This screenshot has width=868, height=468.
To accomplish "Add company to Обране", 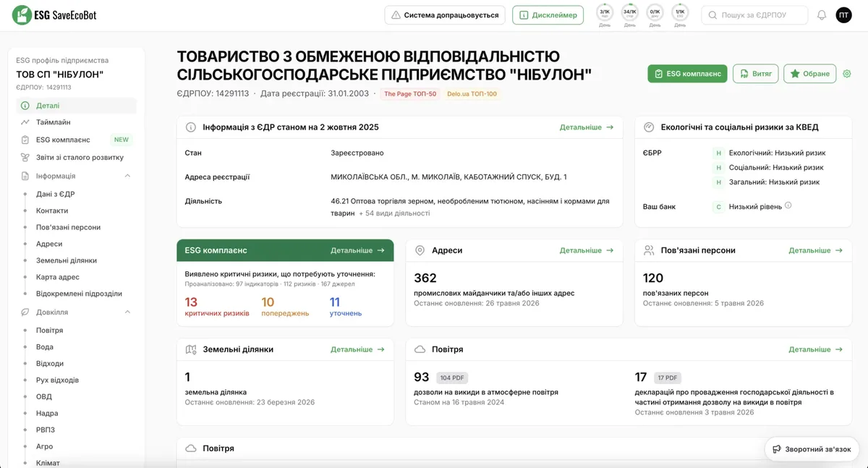I will [x=810, y=74].
